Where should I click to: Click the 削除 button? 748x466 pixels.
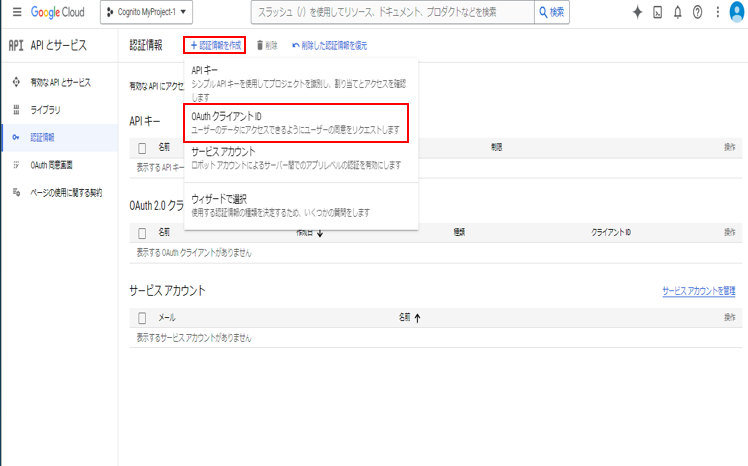click(267, 45)
